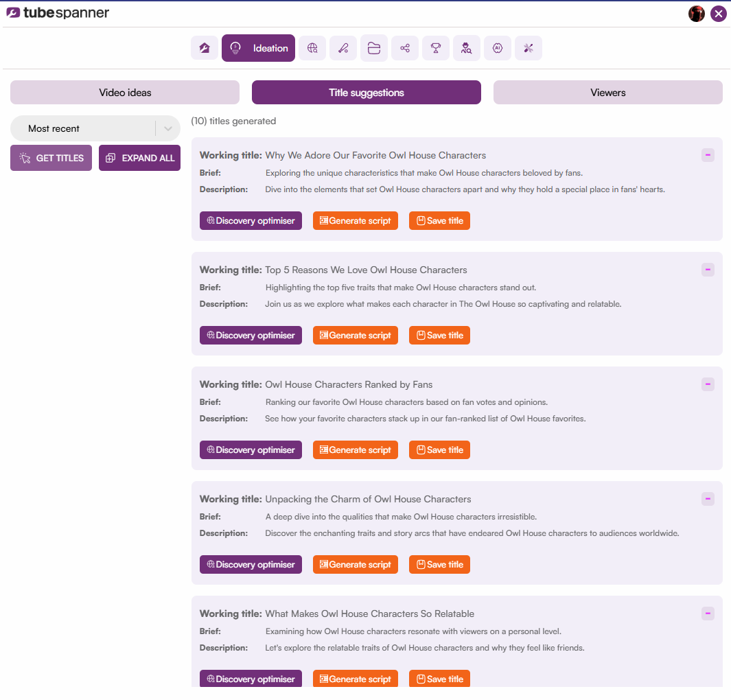Save the 'Ranked by Fans' title
Viewport: 731px width, 700px height.
(x=439, y=450)
